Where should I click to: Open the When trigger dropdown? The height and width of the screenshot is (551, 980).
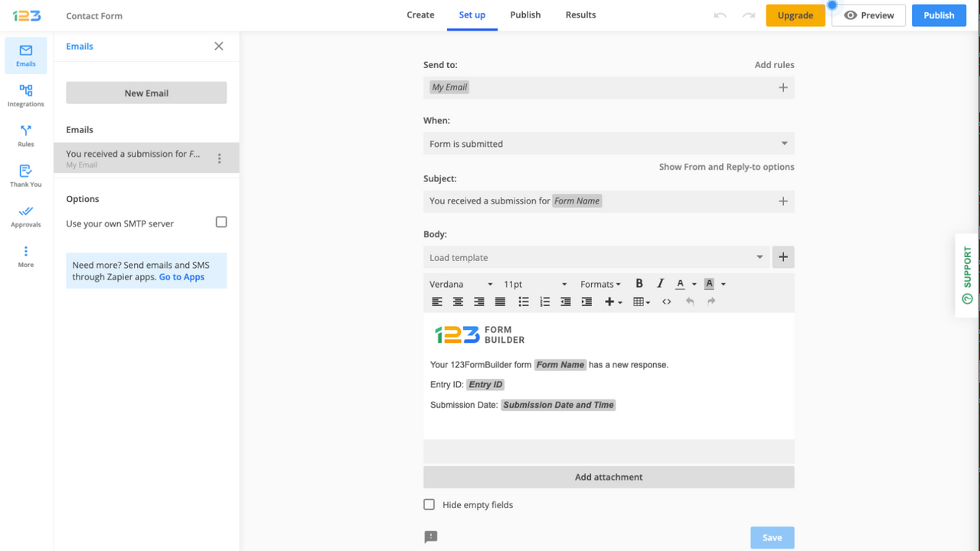[609, 143]
